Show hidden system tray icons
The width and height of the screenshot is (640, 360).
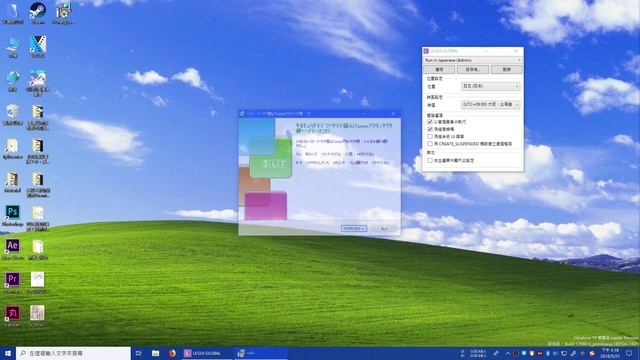507,353
